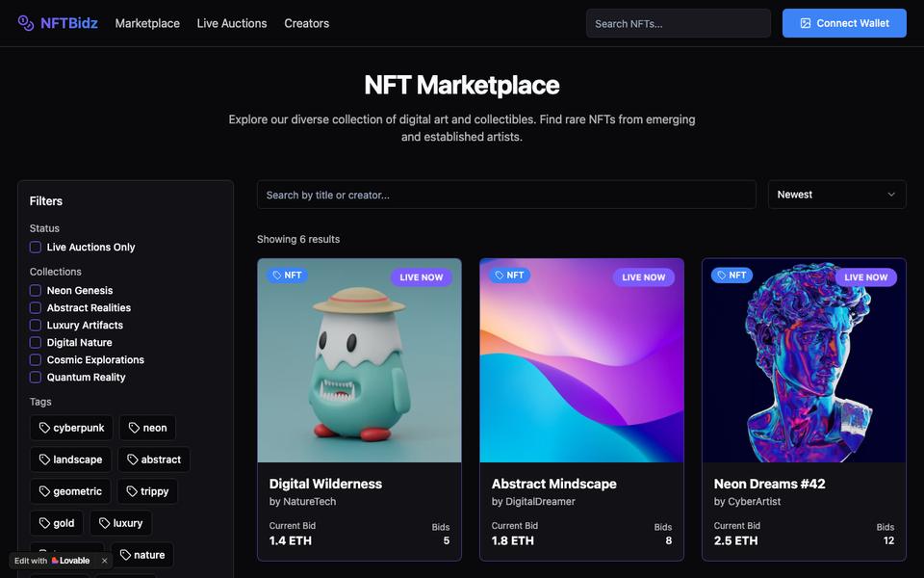The image size is (924, 578).
Task: Click the Connect Wallet button
Action: [844, 23]
